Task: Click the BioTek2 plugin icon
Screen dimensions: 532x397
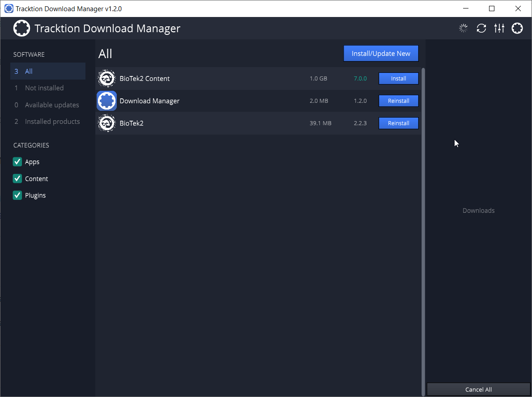Action: tap(106, 123)
